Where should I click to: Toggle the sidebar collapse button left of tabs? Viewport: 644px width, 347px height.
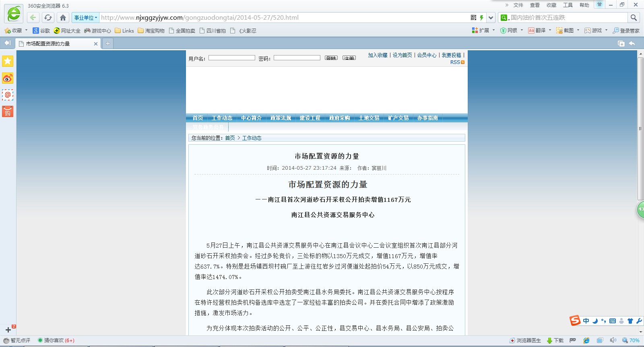coord(7,43)
